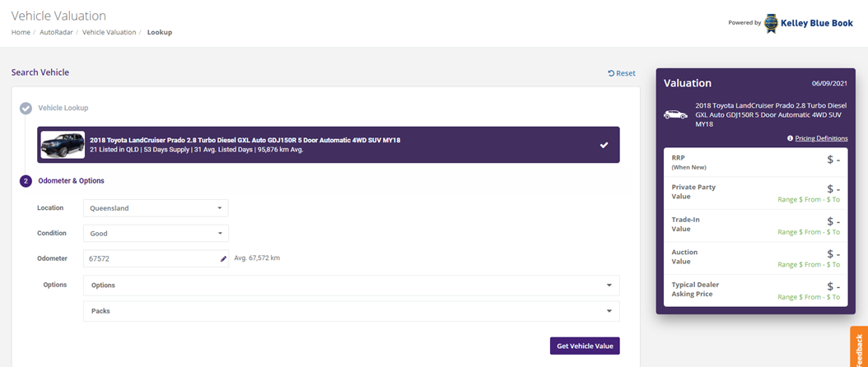Click the Typical Dealer Asking Price row
868x367 pixels.
755,290
